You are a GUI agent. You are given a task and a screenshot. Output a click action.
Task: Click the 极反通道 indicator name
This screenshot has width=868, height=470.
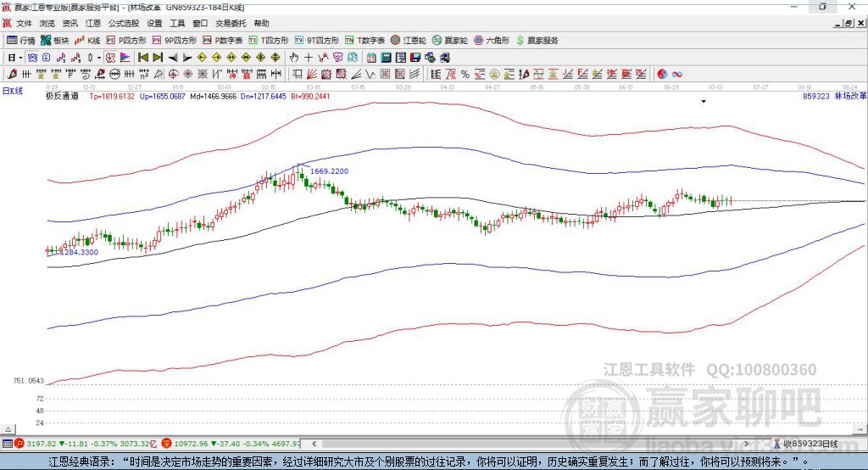pos(62,97)
